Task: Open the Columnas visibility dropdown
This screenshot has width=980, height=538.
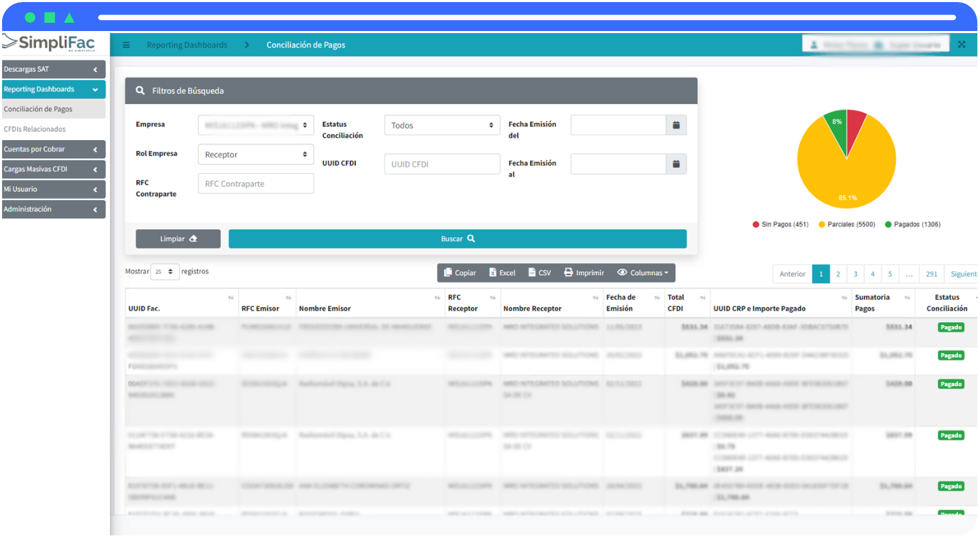Action: pos(642,272)
